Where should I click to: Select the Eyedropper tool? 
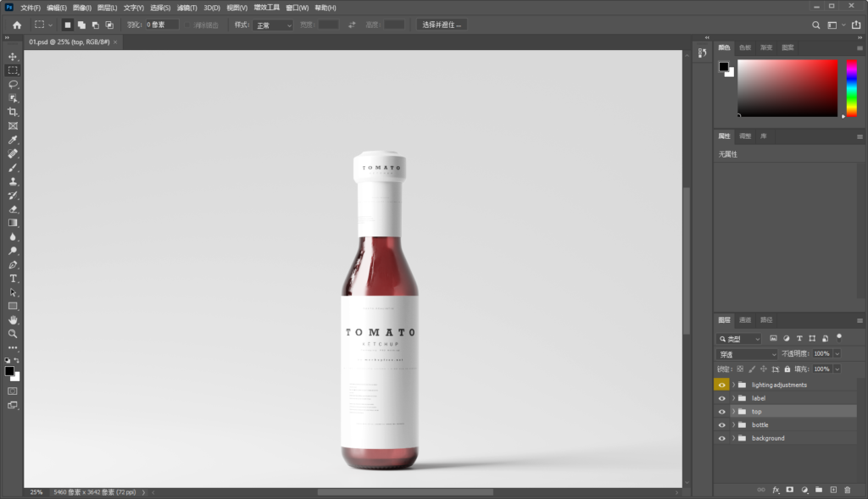click(x=13, y=140)
